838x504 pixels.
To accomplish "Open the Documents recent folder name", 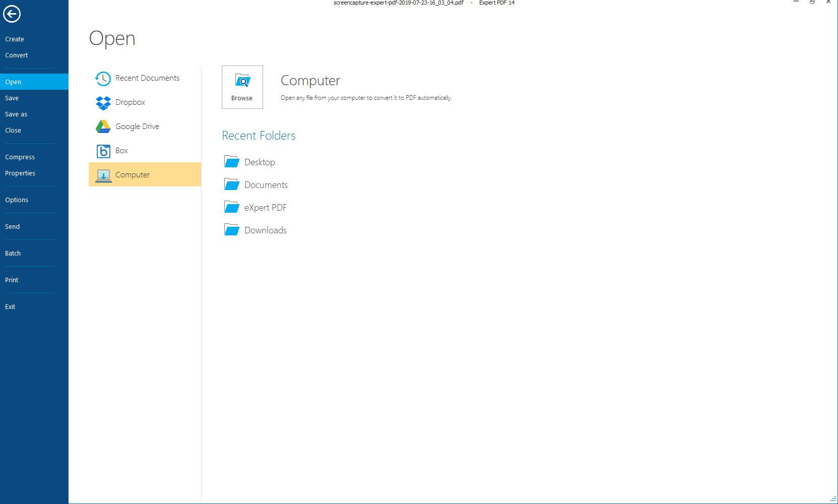I will pos(266,185).
